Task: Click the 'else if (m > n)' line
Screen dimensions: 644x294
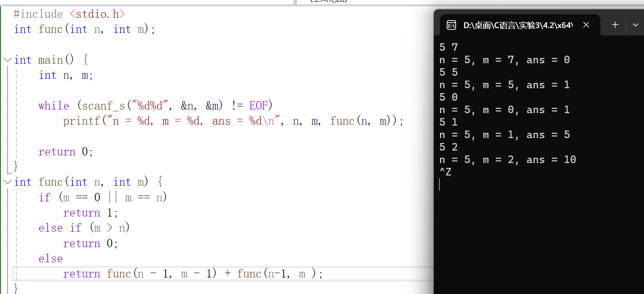Action: tap(84, 228)
